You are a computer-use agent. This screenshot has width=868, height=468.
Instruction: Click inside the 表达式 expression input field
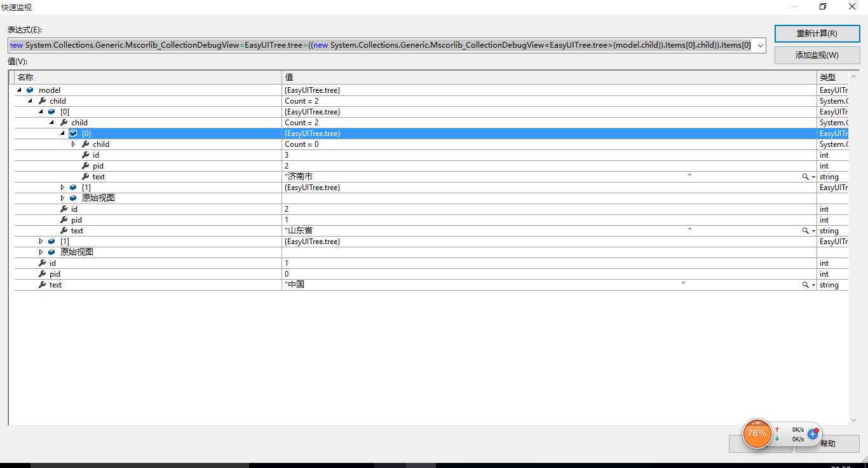(381, 46)
